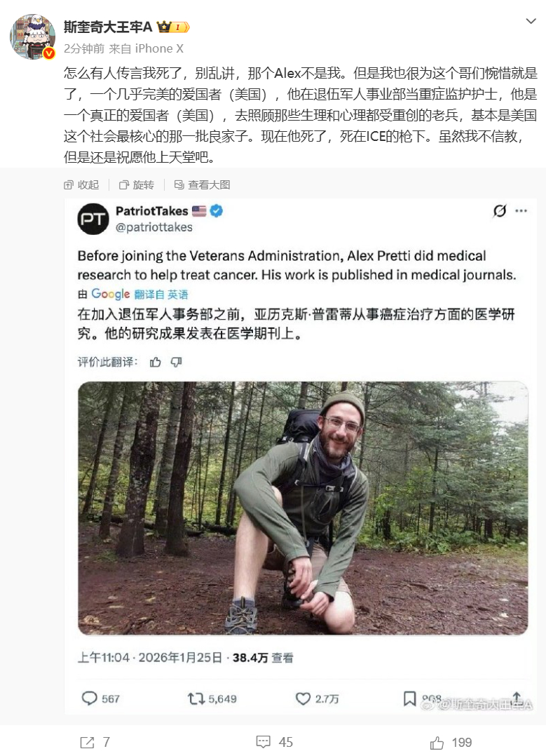Click the retweet icon showing 5,649
This screenshot has width=546, height=756.
coord(196,698)
